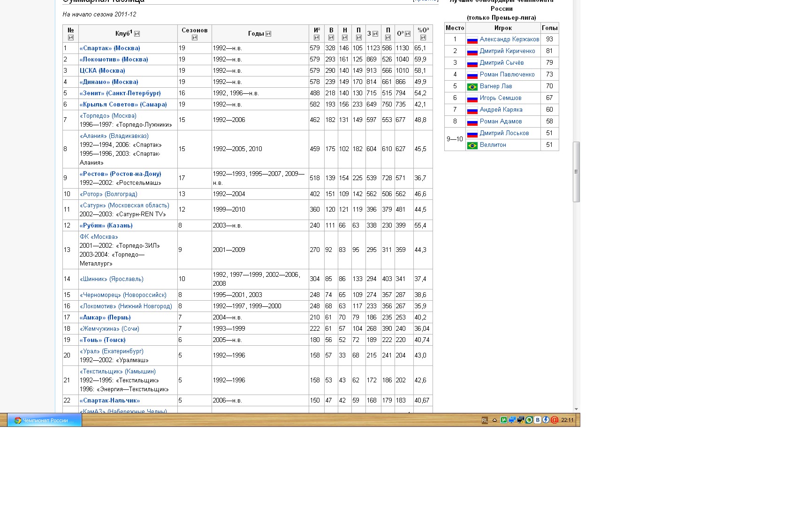Follow the Роман Павлюченко link
Viewport: 798px width, 532px height.
(x=507, y=75)
